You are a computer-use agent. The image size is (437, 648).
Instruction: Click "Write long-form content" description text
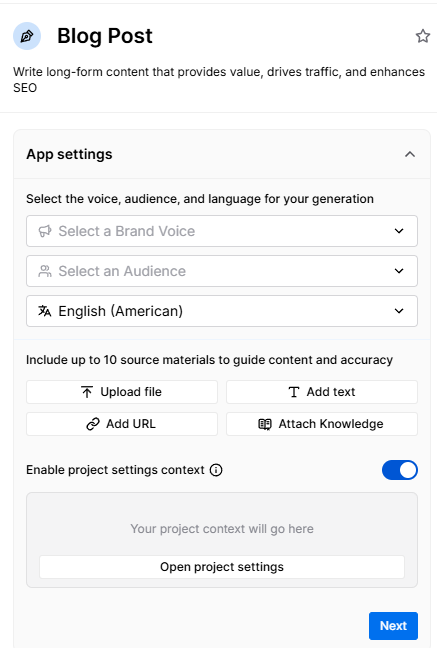[219, 80]
